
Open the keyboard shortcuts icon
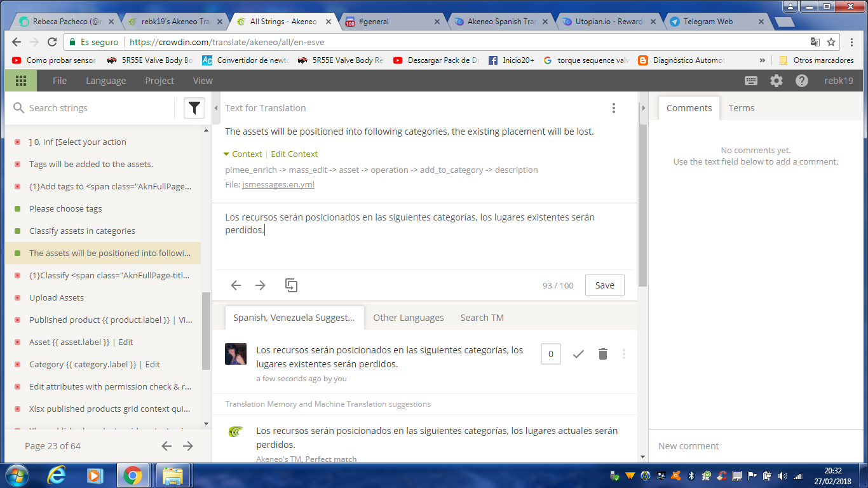[751, 81]
